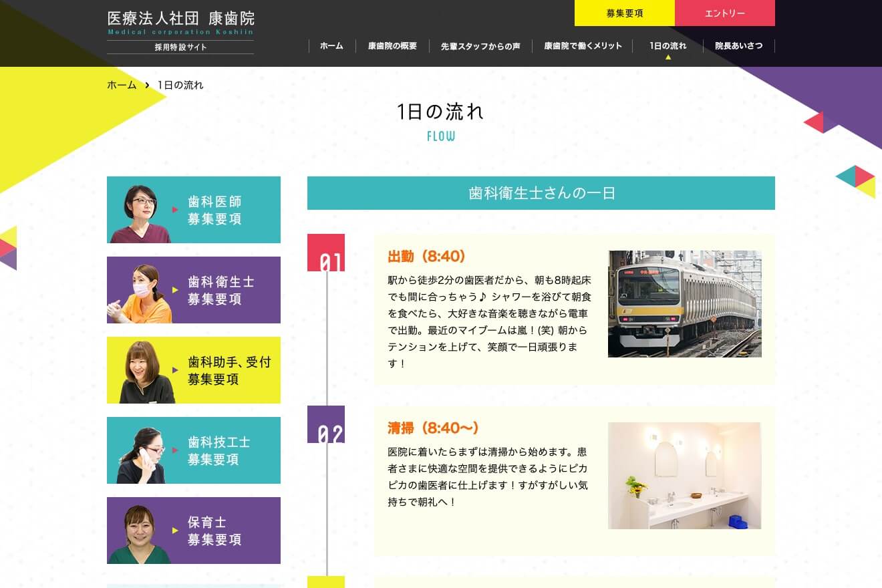Open 歯科医師 募集要項 sidebar banner
Viewport: 882px width, 588px height.
pos(194,210)
